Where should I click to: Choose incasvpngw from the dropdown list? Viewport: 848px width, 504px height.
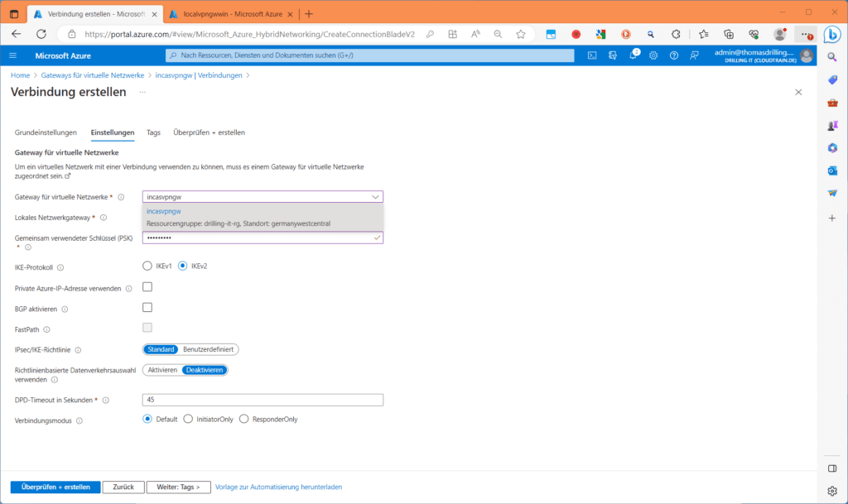pos(263,217)
